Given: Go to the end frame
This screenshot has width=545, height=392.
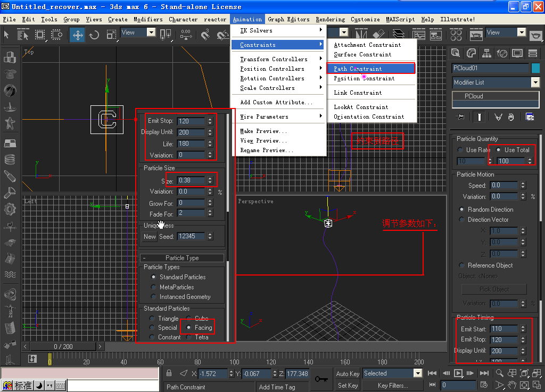Looking at the screenshot, I should pos(484,373).
